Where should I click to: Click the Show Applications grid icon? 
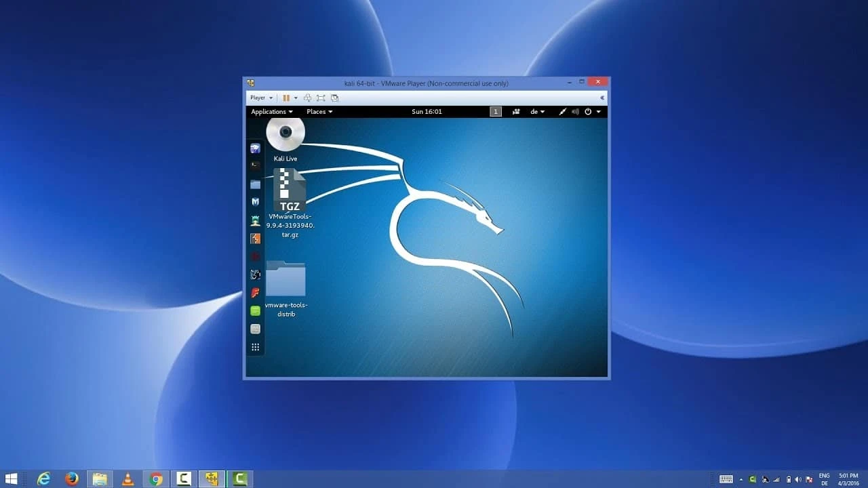pyautogui.click(x=255, y=346)
